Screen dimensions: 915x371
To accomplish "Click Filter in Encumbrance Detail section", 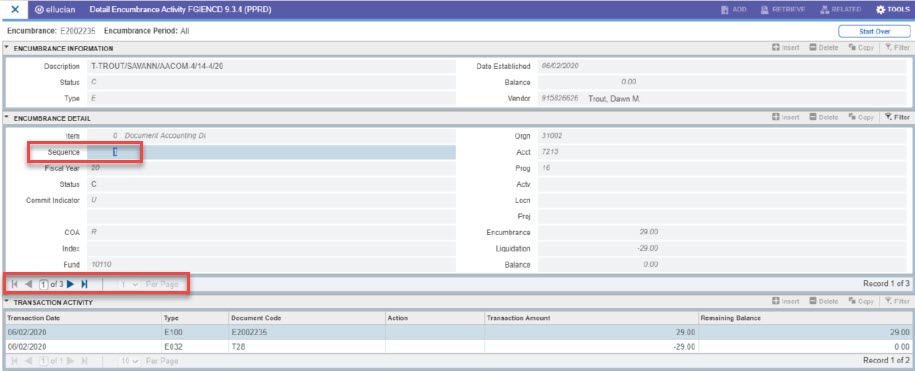I will point(897,117).
